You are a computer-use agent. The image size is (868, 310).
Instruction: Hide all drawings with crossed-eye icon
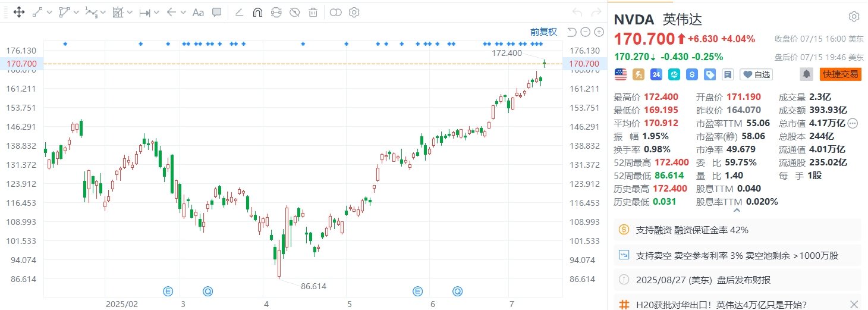tap(294, 12)
